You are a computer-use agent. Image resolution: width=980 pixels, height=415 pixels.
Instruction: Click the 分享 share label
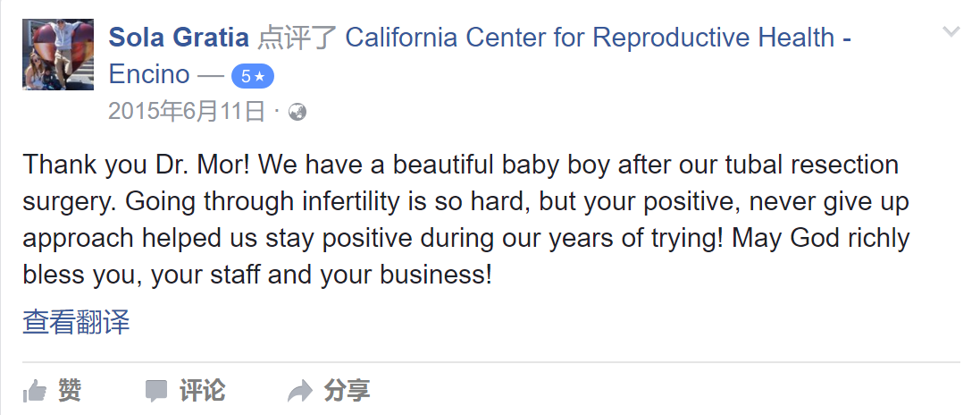tap(347, 391)
